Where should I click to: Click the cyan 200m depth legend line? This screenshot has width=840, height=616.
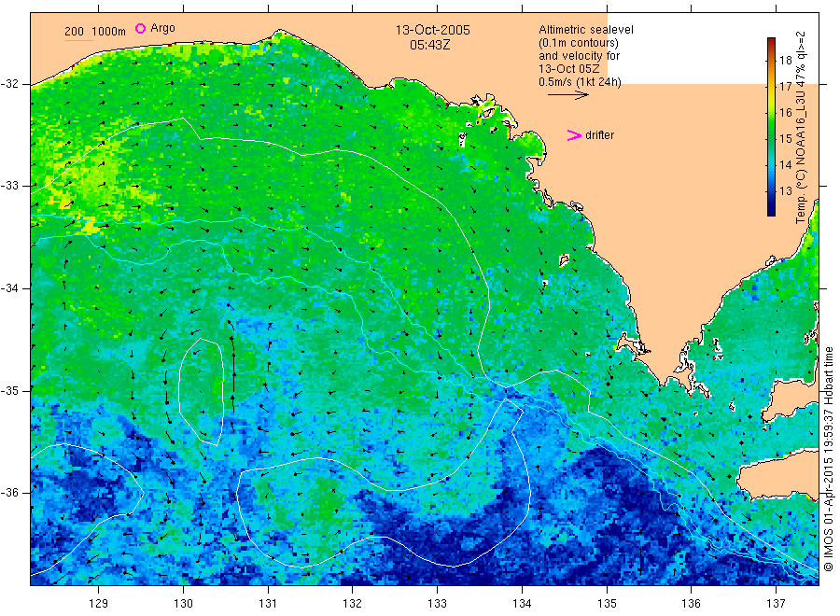(x=78, y=40)
